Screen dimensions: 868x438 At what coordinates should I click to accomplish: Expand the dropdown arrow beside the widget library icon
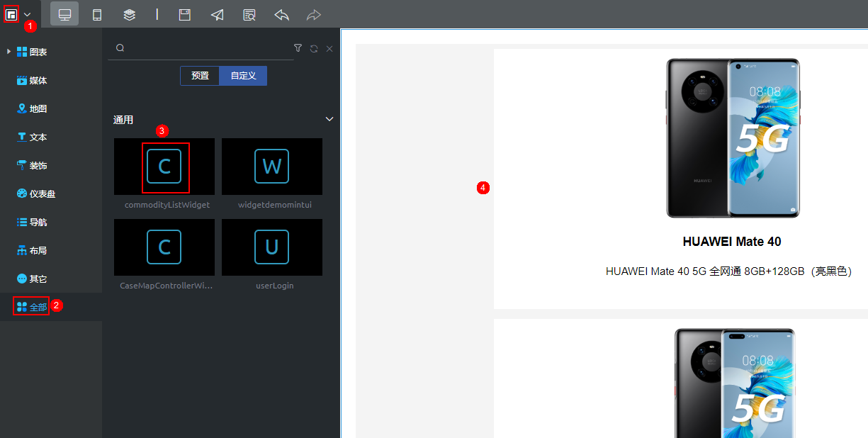click(x=28, y=15)
